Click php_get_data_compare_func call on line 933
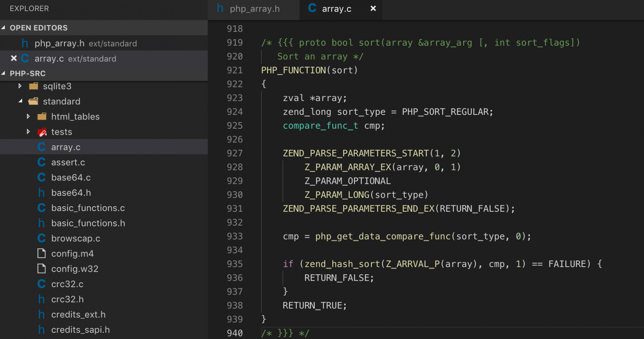 tap(383, 236)
